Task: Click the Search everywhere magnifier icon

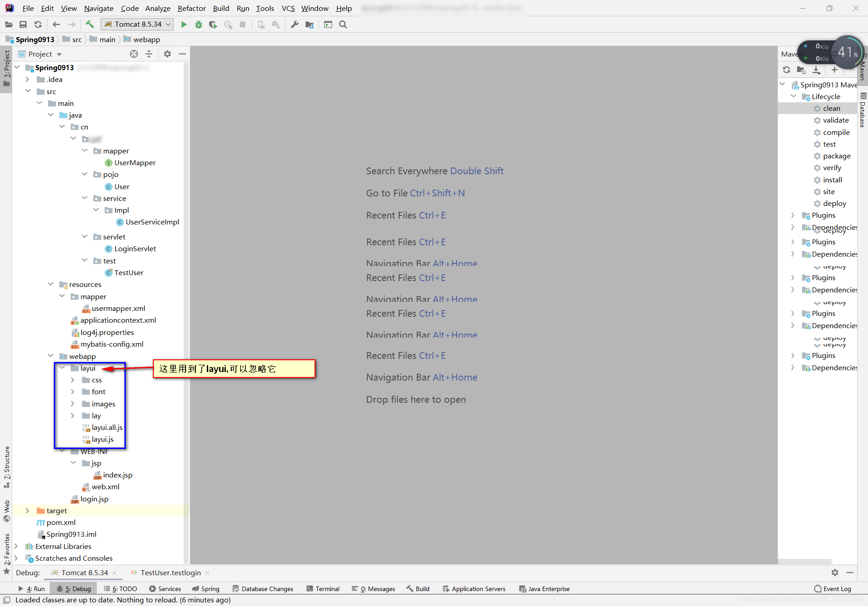Action: (343, 24)
